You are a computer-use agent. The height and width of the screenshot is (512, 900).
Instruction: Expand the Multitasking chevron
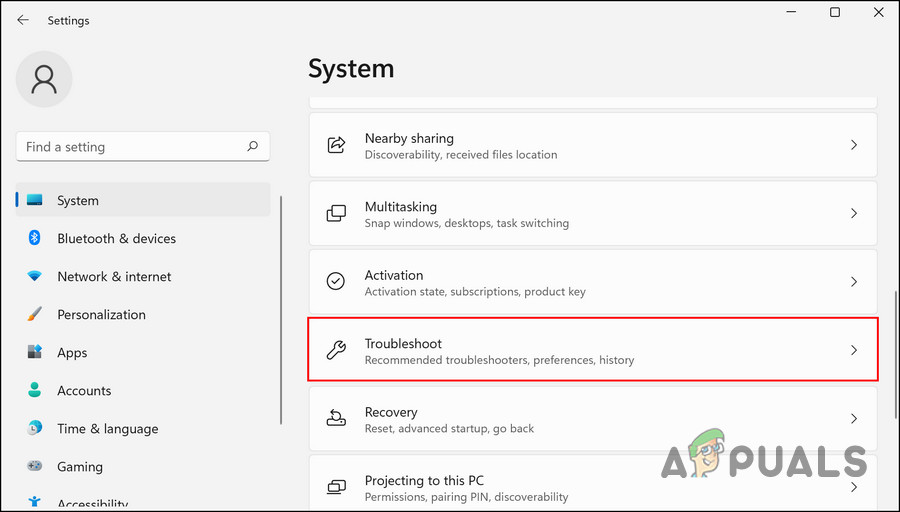click(854, 214)
